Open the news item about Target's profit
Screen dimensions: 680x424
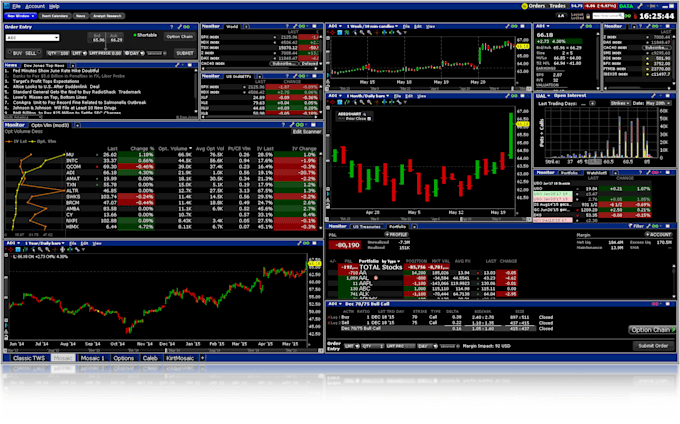click(46, 81)
